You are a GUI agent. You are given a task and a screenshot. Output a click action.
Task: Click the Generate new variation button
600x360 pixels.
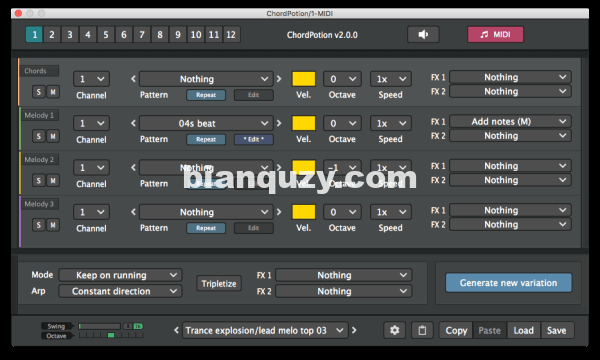pyautogui.click(x=509, y=283)
